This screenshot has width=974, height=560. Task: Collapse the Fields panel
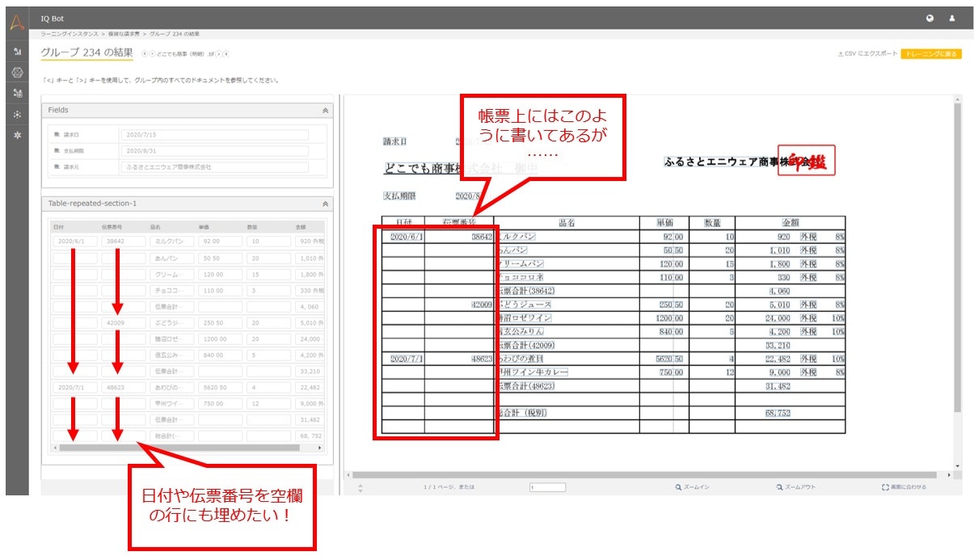(325, 110)
